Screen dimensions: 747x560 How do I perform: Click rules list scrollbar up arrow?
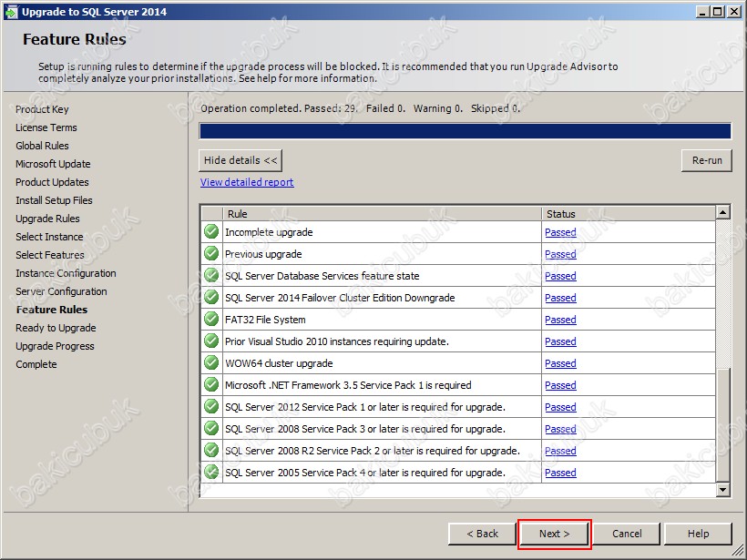722,212
